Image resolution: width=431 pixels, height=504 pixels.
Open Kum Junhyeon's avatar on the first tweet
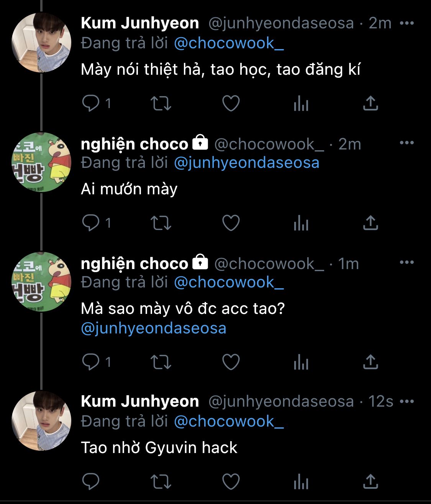41,43
